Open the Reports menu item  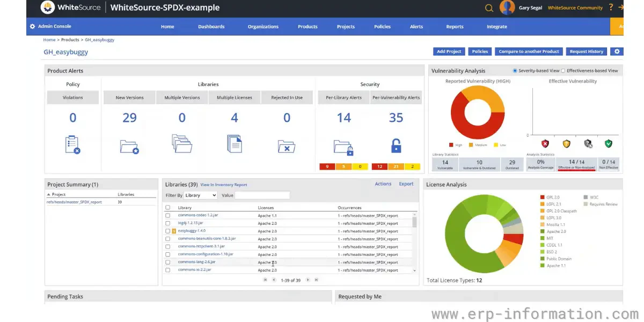click(455, 26)
